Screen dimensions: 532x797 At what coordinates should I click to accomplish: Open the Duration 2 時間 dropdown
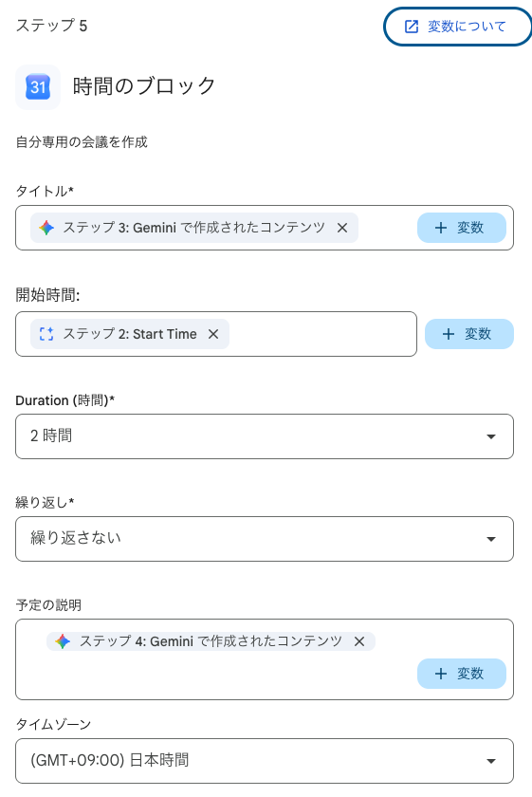click(x=265, y=436)
